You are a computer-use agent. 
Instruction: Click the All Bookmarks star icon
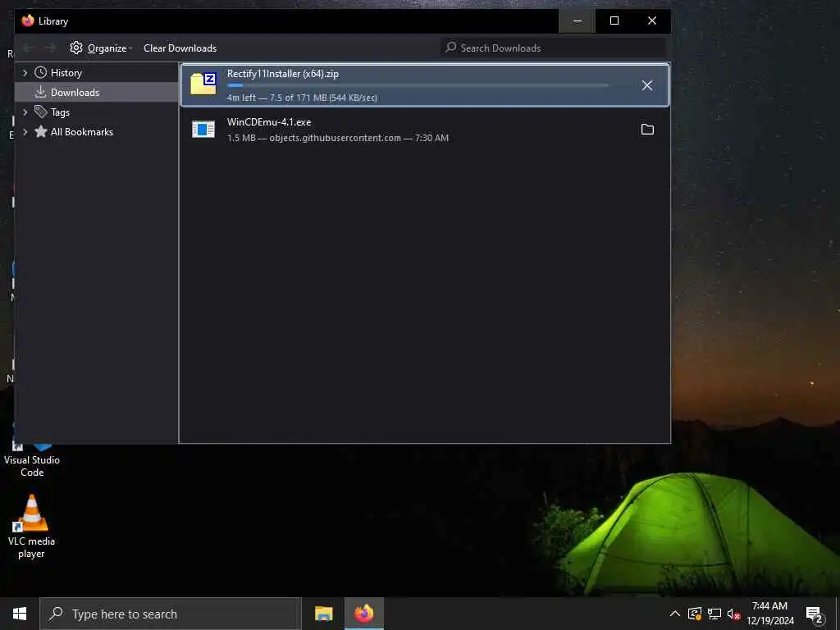[41, 131]
